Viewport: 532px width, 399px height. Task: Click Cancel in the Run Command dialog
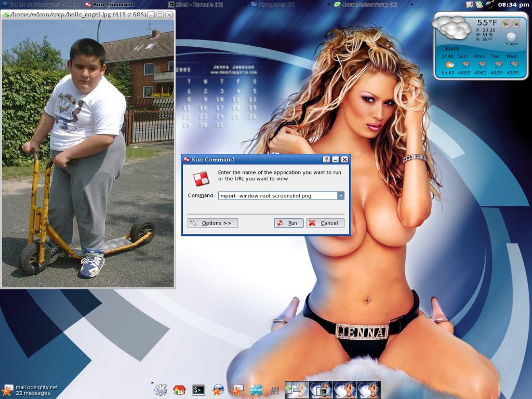pyautogui.click(x=325, y=223)
